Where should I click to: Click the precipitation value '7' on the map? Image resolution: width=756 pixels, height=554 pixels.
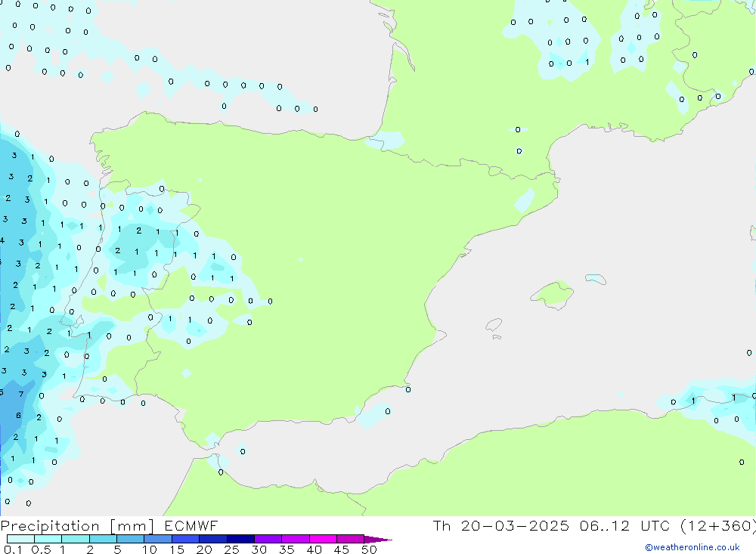coord(20,394)
